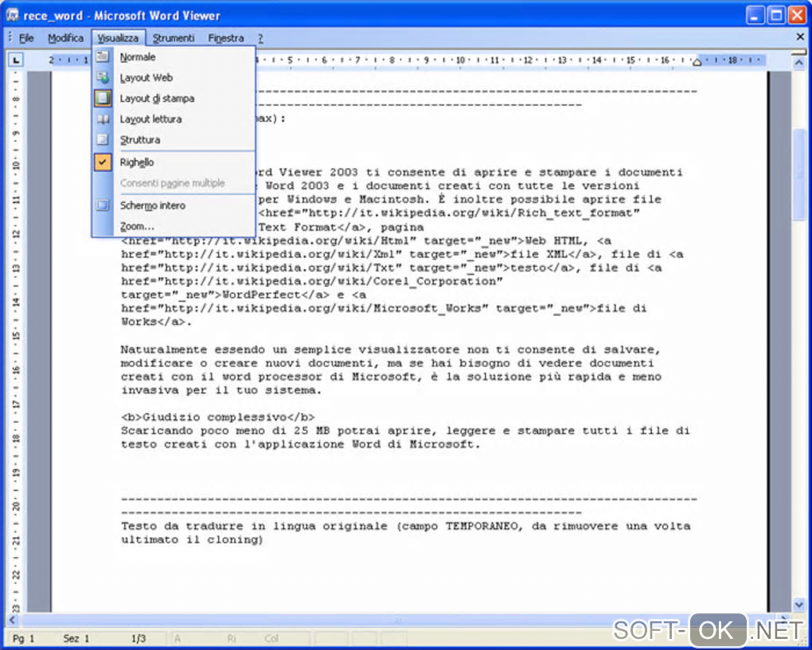Uncheck the Righello checkmark
812x650 pixels.
click(x=103, y=162)
